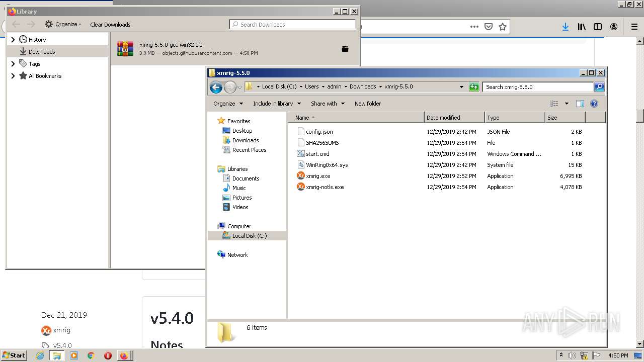This screenshot has height=362, width=644.
Task: Open Documents library
Action: (x=246, y=178)
